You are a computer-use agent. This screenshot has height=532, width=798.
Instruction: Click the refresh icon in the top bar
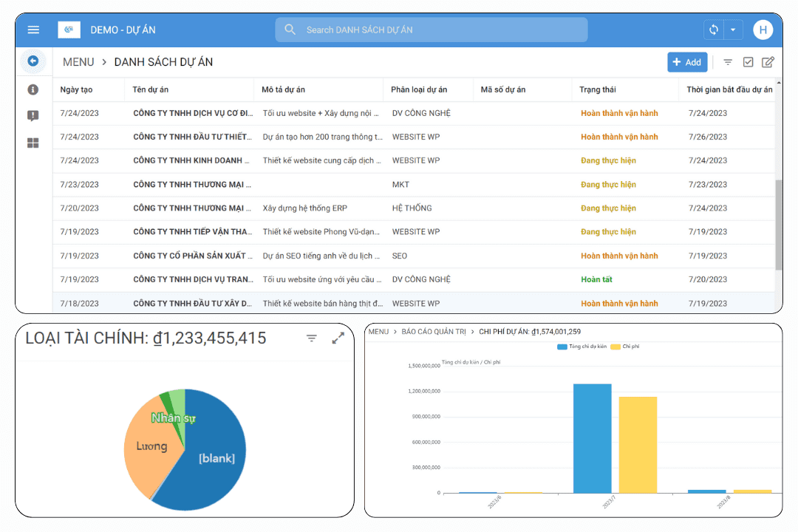[x=712, y=30]
